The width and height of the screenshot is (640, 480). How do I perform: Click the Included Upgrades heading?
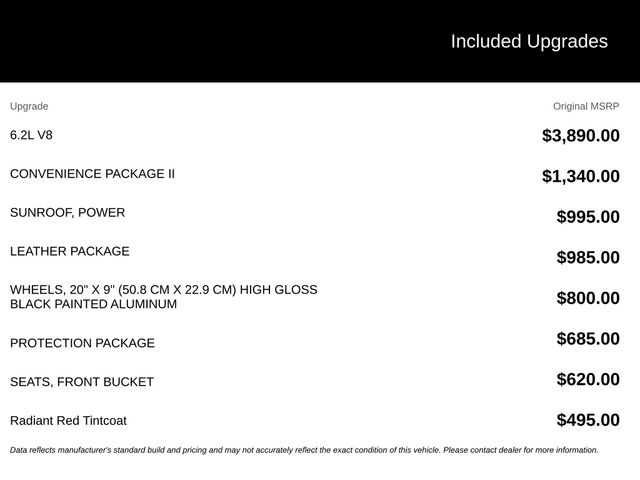point(529,42)
